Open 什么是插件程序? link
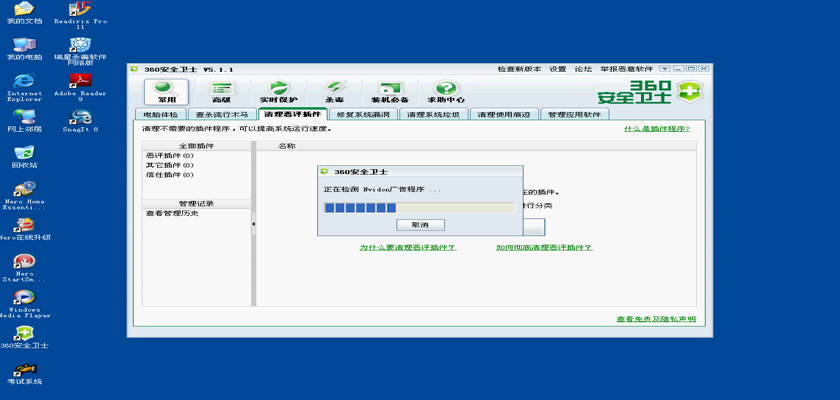This screenshot has width=840, height=400. click(657, 129)
